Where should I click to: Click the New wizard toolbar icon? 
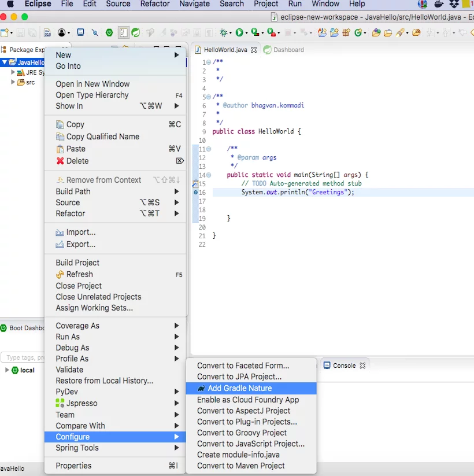coord(5,32)
